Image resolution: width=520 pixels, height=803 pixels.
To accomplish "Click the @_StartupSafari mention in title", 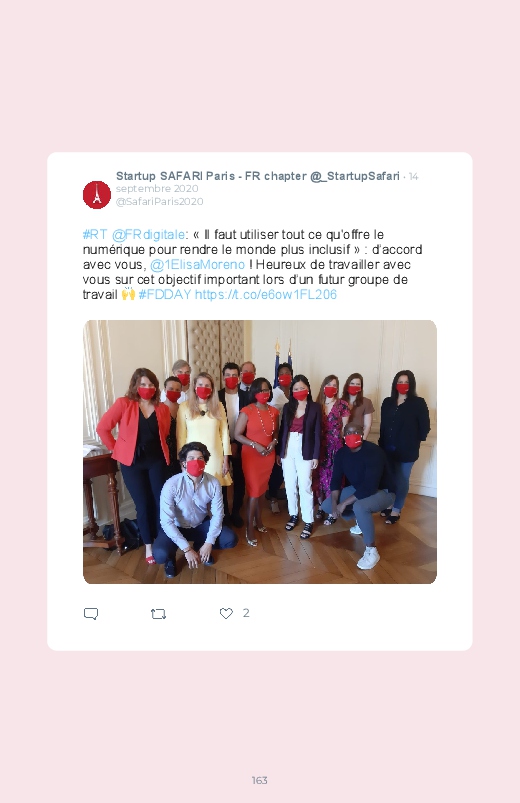I will pyautogui.click(x=355, y=176).
